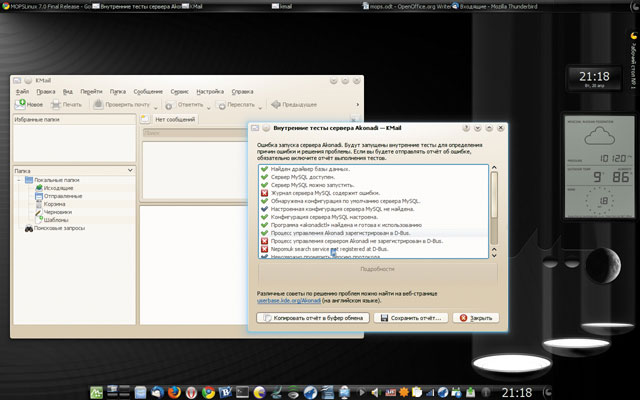Viewport: 640px width, 400px height.
Task: Open the Сервис menu in KMail
Action: pos(179,91)
